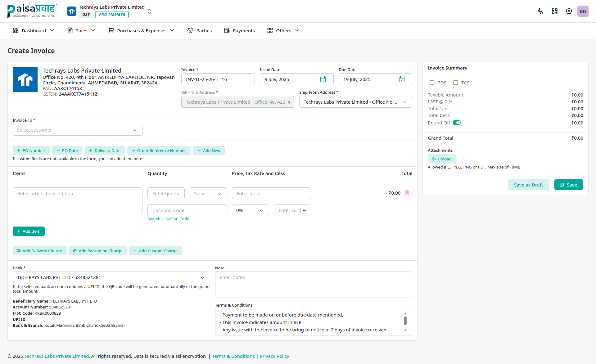
Task: Focus the Enter price field
Action: click(x=271, y=194)
